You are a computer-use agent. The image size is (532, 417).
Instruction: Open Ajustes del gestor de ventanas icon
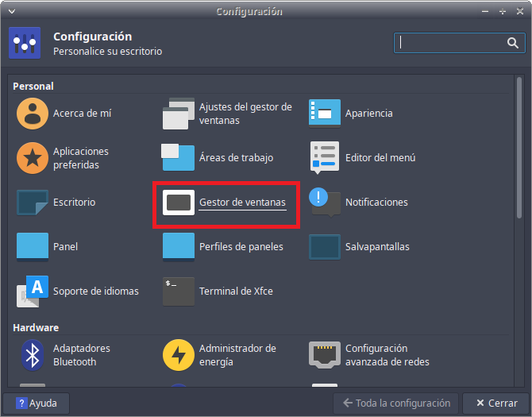coord(179,114)
